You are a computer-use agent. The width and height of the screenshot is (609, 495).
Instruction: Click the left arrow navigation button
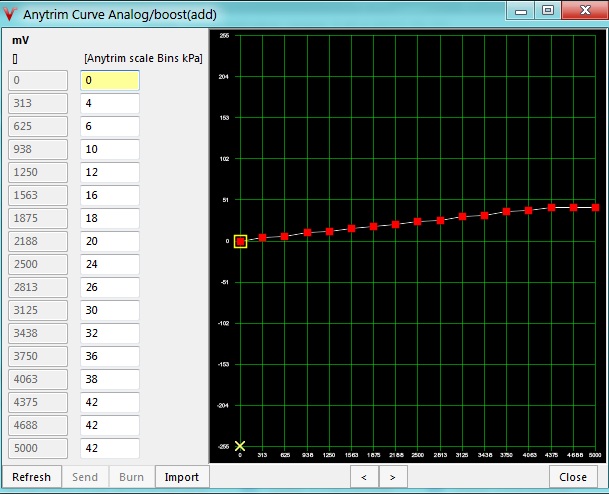(x=365, y=477)
